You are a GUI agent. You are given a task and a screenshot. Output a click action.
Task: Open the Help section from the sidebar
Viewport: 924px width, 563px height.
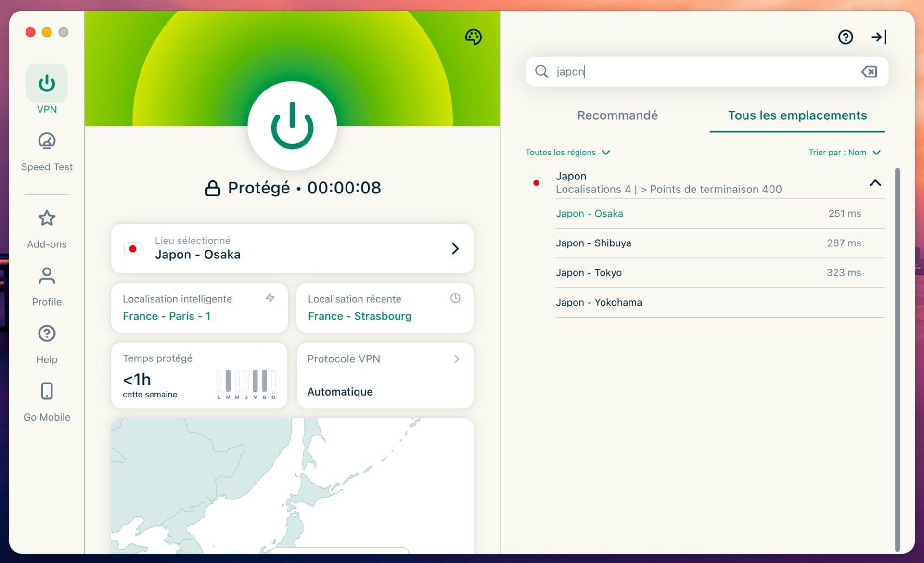point(46,342)
